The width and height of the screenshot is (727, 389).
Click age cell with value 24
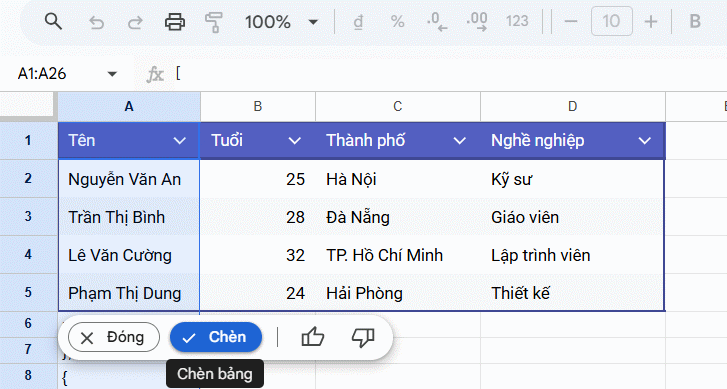[258, 293]
